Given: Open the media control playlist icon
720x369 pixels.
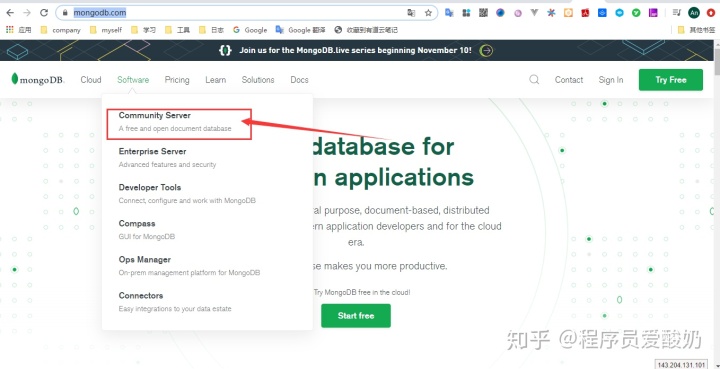Looking at the screenshot, I should click(677, 13).
